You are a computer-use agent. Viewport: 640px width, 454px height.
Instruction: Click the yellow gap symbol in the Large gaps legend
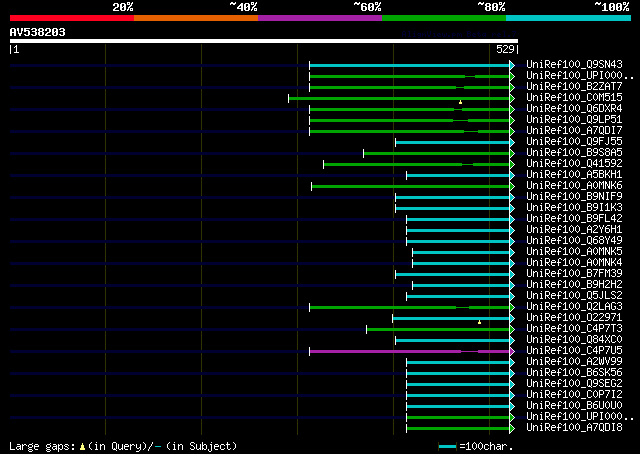tap(82, 447)
